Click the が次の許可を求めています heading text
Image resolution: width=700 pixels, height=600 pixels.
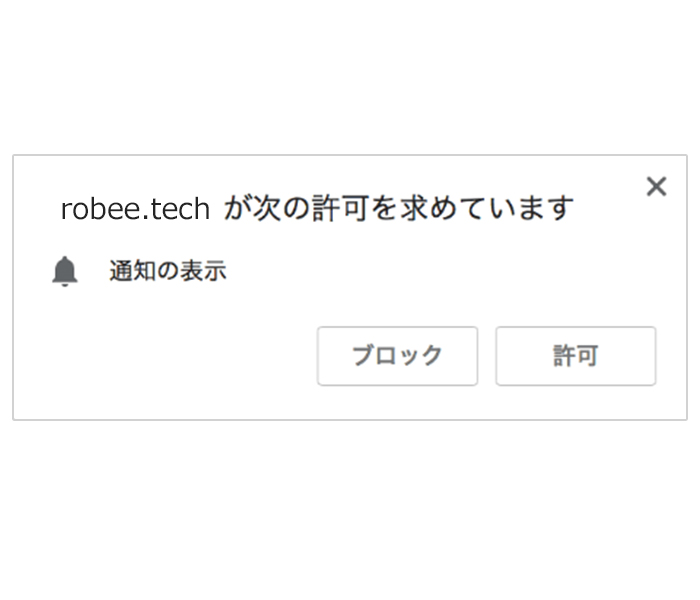(x=399, y=208)
